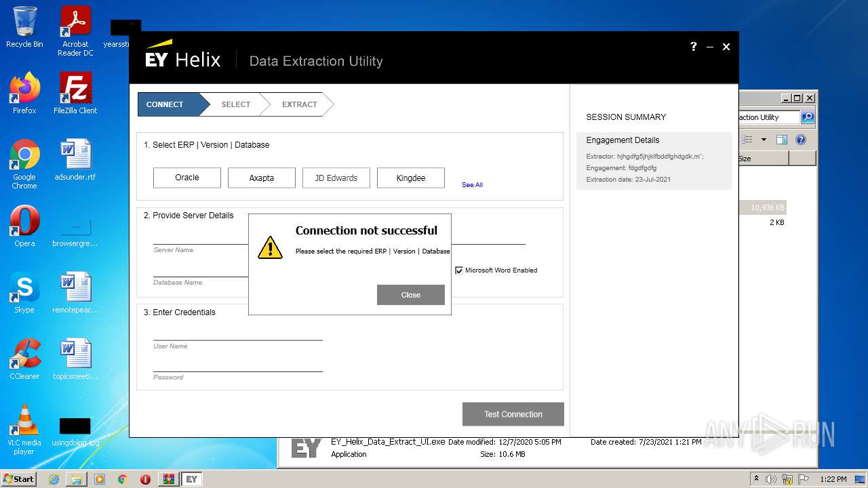
Task: Launch FileZilla Client from desktop
Action: click(75, 94)
